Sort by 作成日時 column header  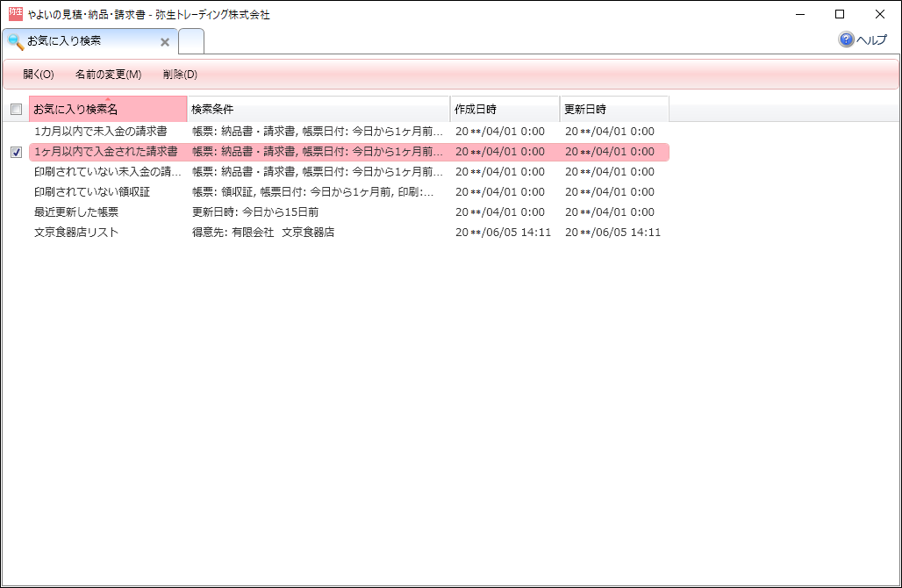click(x=505, y=109)
